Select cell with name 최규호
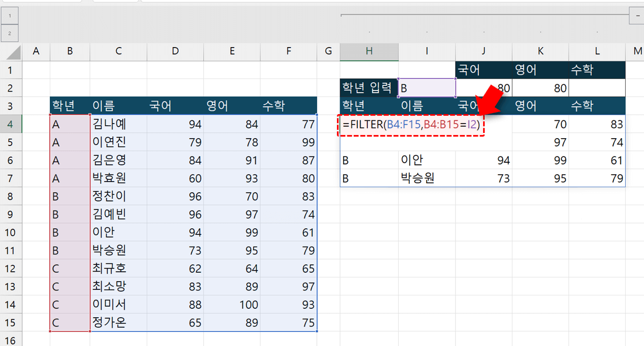The height and width of the screenshot is (346, 644). (x=118, y=269)
